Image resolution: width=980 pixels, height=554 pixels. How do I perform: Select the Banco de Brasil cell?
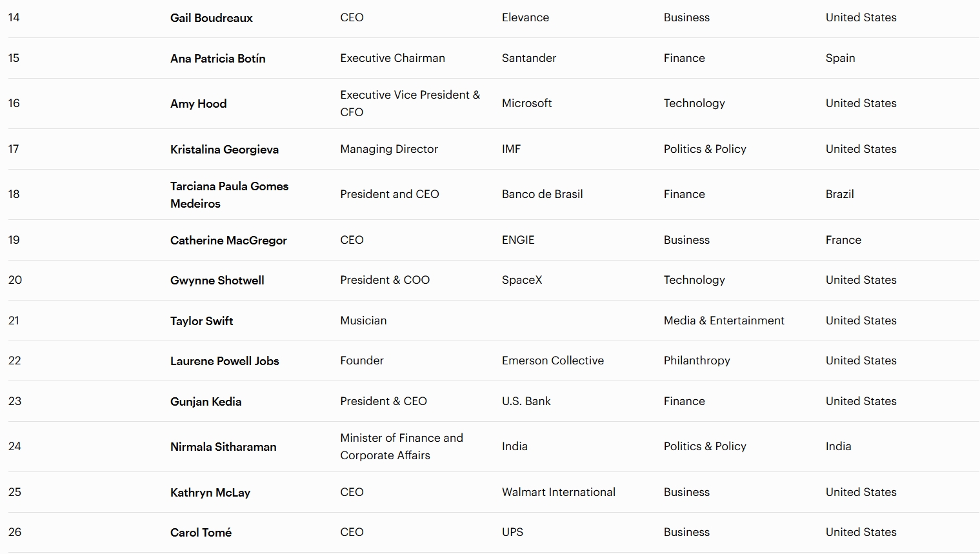(x=542, y=194)
